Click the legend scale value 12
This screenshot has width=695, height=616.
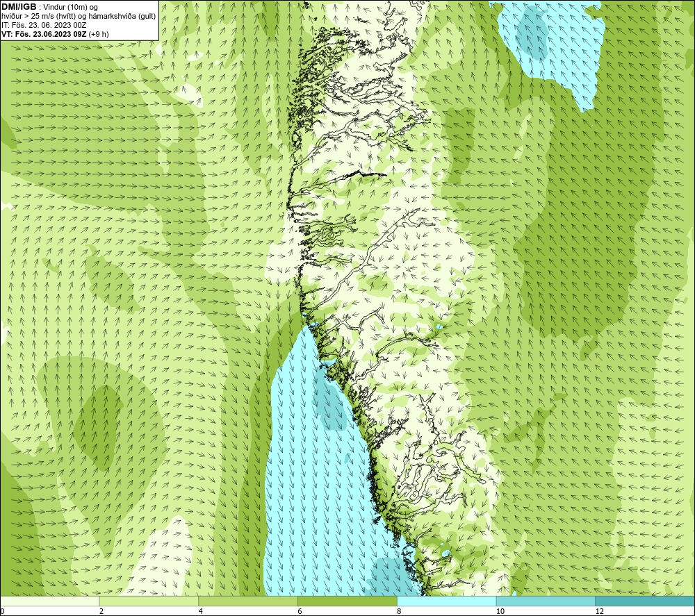pos(599,611)
